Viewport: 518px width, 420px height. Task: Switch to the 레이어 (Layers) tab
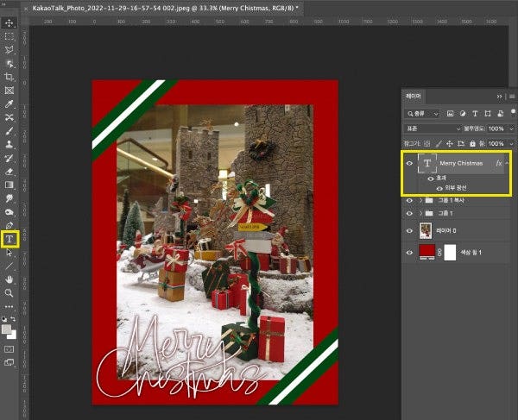pos(414,97)
